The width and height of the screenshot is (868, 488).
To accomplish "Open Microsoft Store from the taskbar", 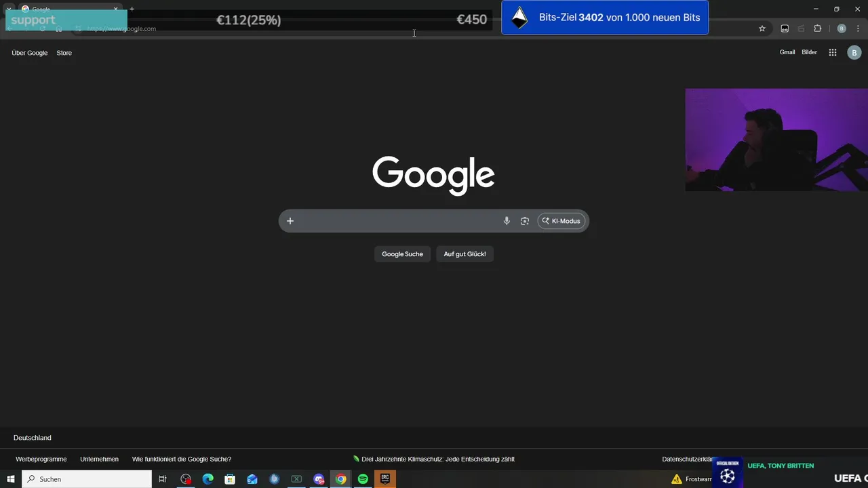I will [x=230, y=479].
